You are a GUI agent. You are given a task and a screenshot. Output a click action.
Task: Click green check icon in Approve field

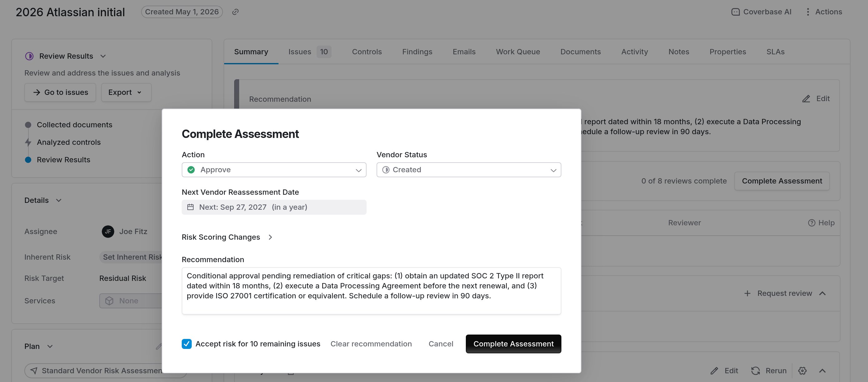(191, 169)
